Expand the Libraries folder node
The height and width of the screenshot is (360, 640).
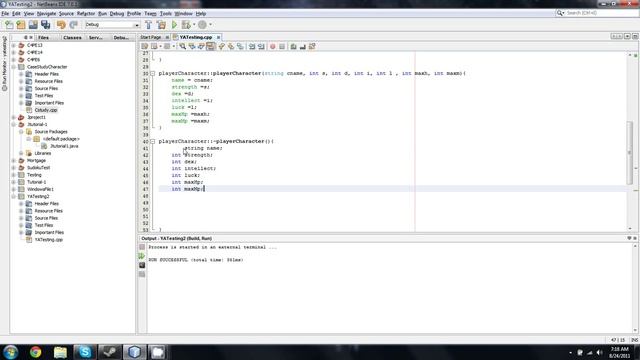pos(21,153)
